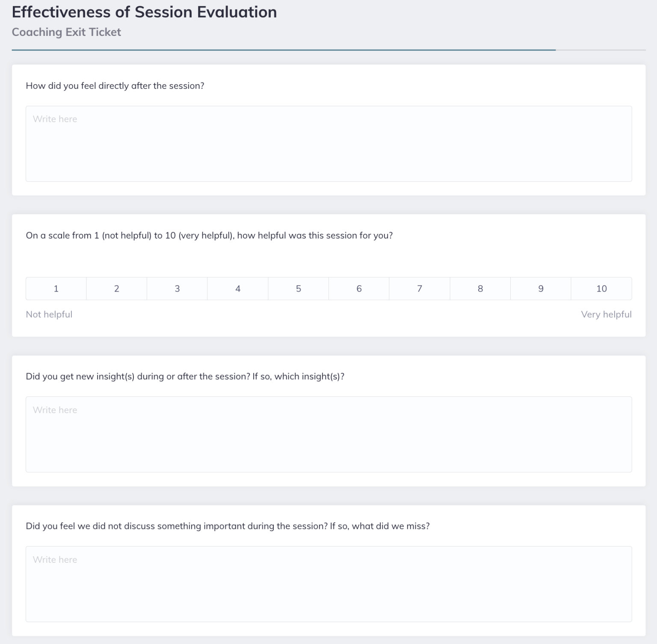
Task: Click the 'Effectiveness of Session Evaluation' title
Action: click(144, 12)
